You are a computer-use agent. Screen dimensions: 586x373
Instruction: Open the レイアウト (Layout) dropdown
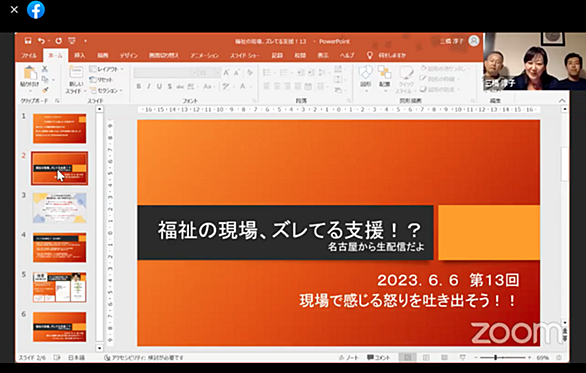point(107,69)
